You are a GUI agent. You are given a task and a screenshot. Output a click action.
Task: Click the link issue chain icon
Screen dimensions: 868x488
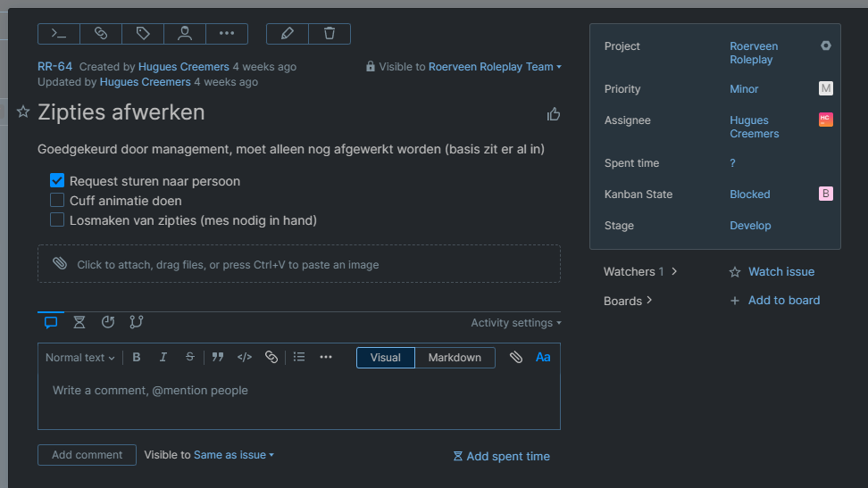click(101, 34)
